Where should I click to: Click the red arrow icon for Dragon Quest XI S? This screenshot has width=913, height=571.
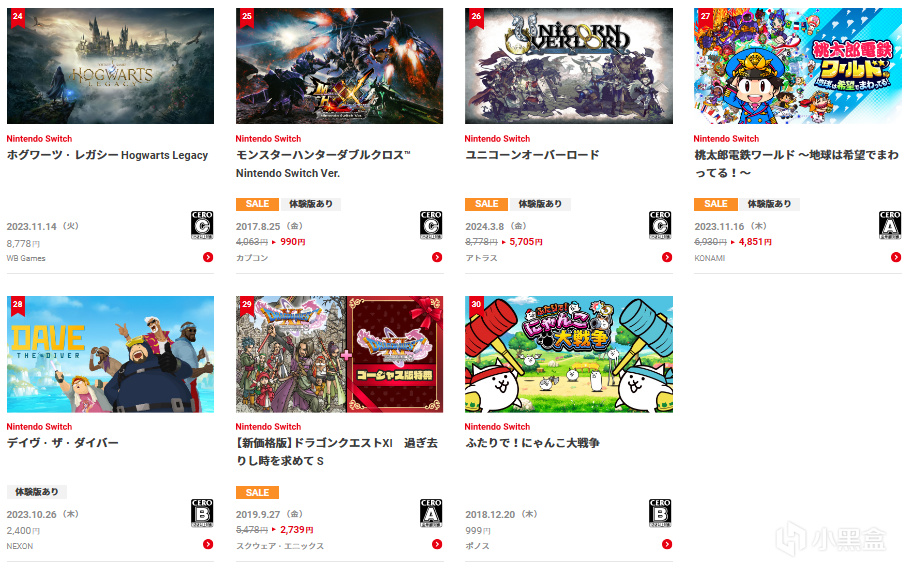(437, 544)
